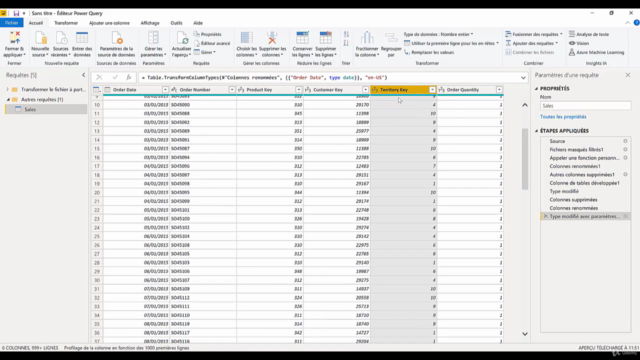This screenshot has width=640, height=360.
Task: Click Conserver les lignes icon
Action: 302,38
